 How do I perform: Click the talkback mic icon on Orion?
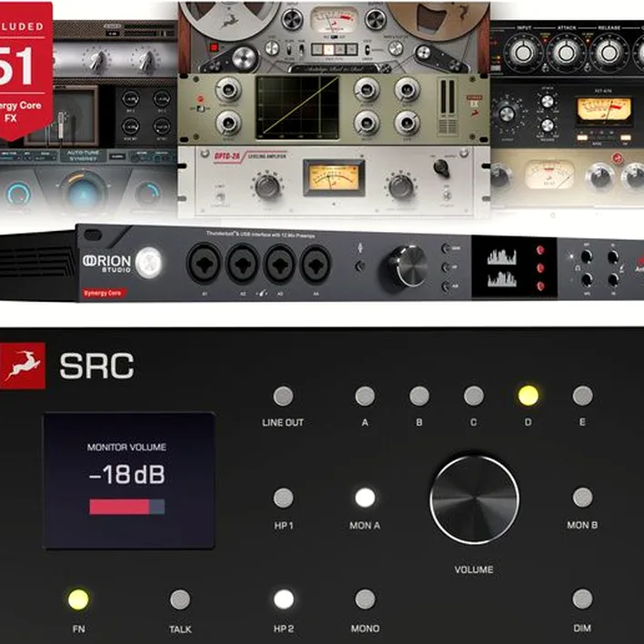click(360, 247)
